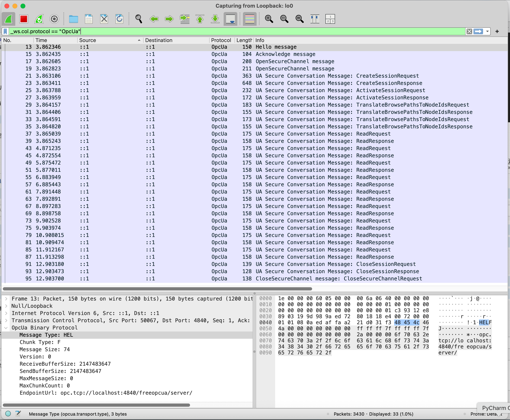Image resolution: width=510 pixels, height=420 pixels.
Task: Toggle display filter bookmark icon
Action: point(5,31)
